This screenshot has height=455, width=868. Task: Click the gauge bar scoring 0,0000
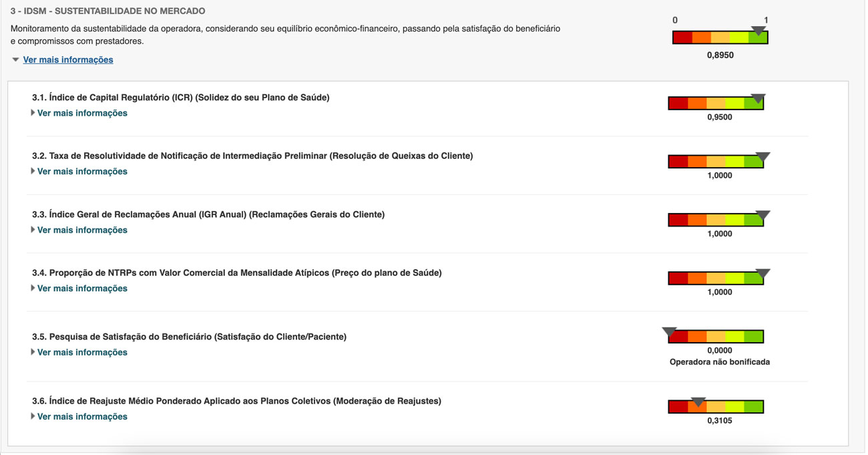coord(716,336)
